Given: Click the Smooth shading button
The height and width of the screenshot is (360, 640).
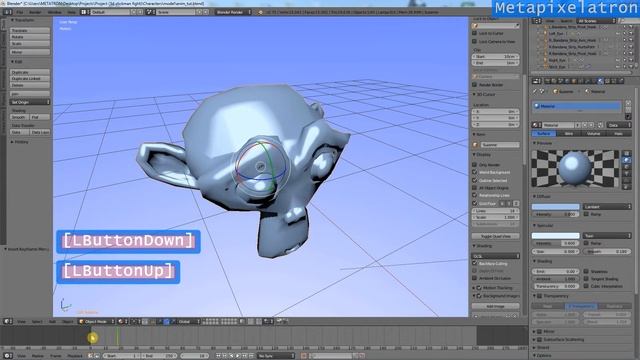Looking at the screenshot, I should [20, 117].
